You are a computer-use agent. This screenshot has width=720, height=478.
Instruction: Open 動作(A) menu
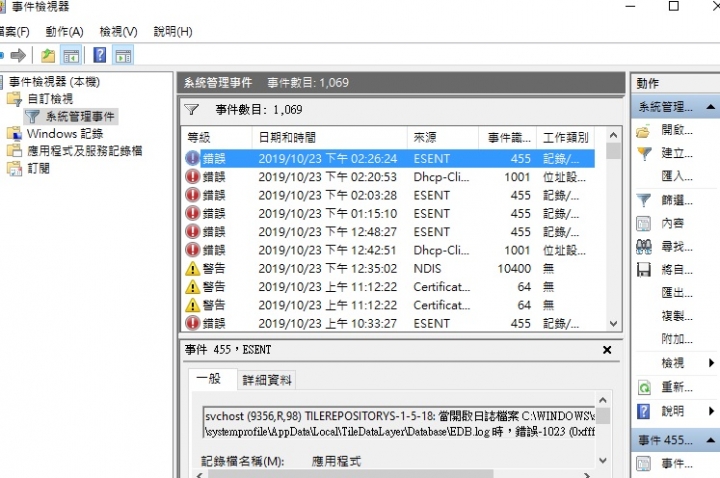(64, 32)
